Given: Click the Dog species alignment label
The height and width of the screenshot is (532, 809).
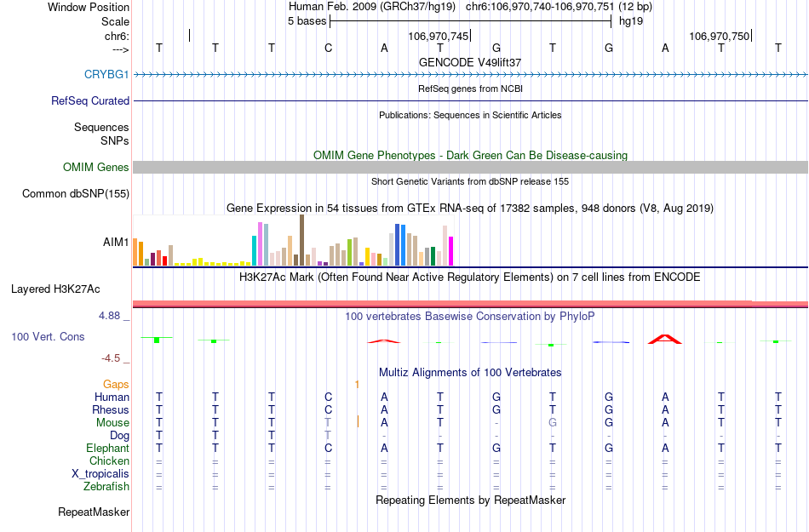Looking at the screenshot, I should (x=119, y=436).
